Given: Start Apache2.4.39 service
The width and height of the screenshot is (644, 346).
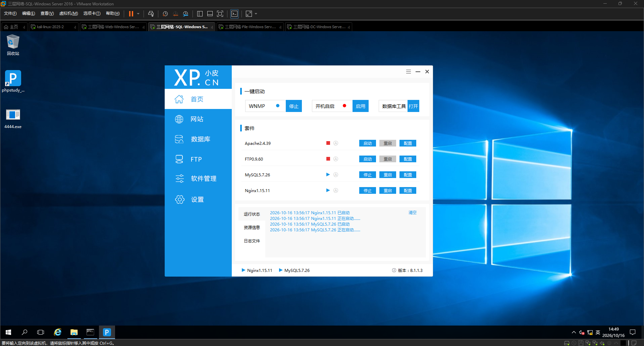Looking at the screenshot, I should [x=368, y=143].
